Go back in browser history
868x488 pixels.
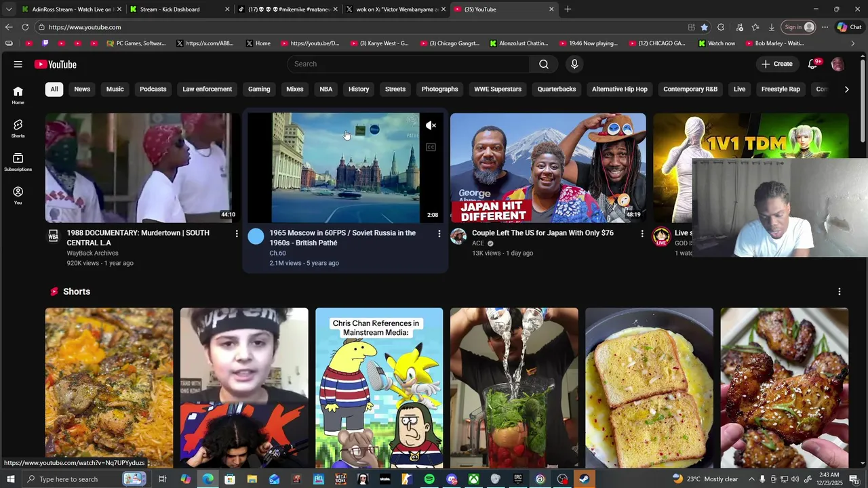tap(8, 27)
